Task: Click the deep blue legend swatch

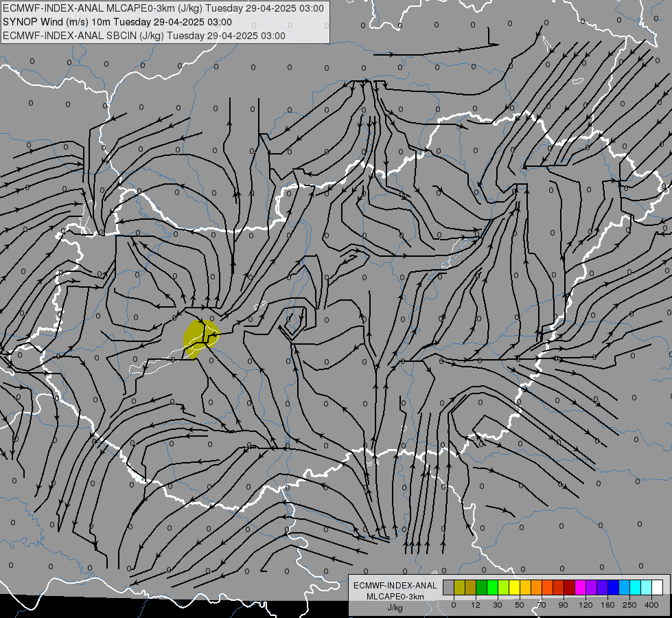Action: pos(614,587)
